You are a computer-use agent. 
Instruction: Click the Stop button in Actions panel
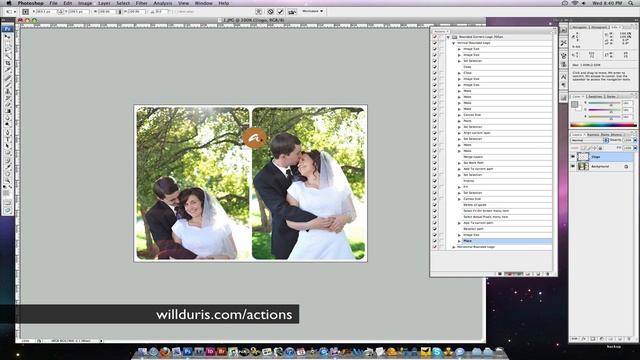(500, 274)
